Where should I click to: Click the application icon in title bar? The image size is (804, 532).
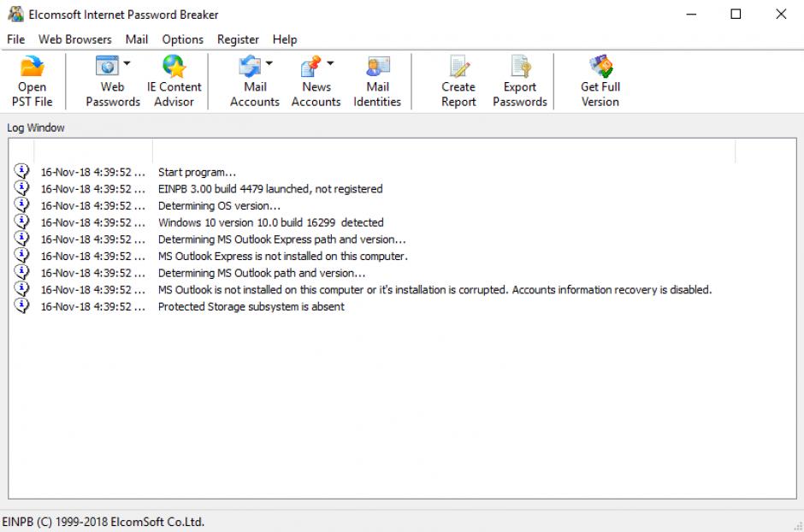tap(15, 14)
